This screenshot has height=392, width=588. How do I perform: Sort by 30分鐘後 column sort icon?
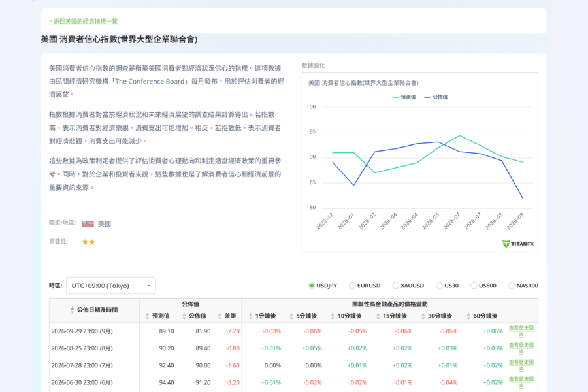pos(423,316)
